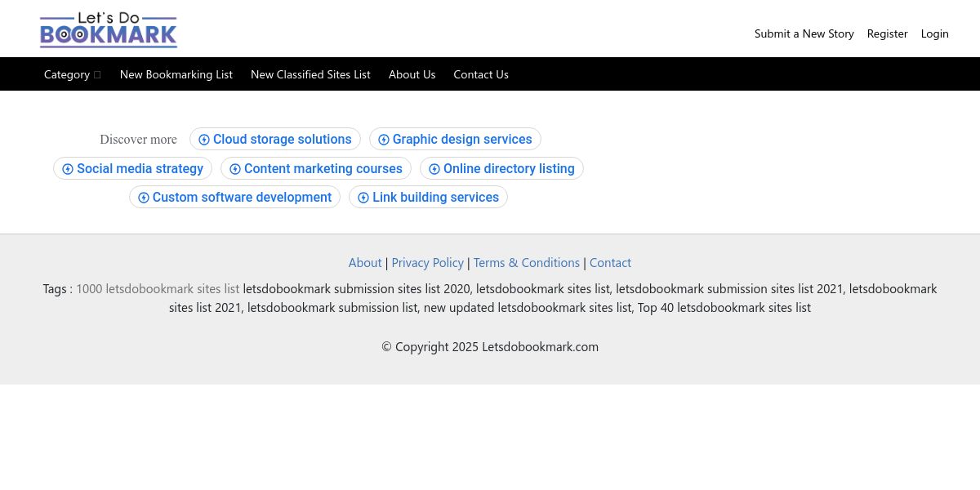Click the 1000 letsdobookmark sites list tag
This screenshot has width=980, height=490.
pos(158,289)
